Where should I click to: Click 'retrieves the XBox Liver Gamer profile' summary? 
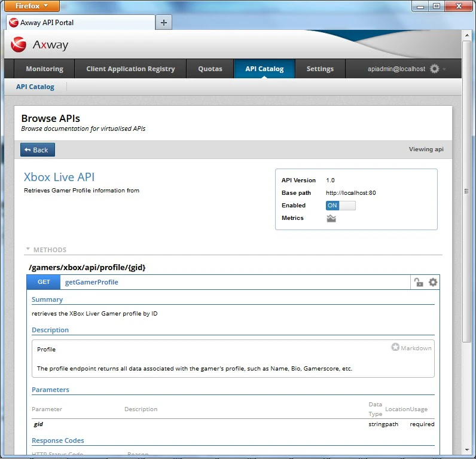click(x=94, y=313)
